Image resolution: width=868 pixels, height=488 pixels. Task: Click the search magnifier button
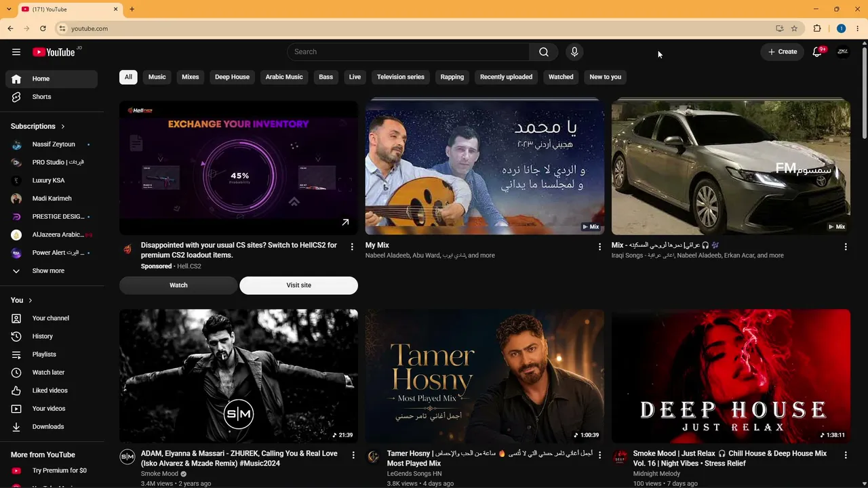point(544,52)
